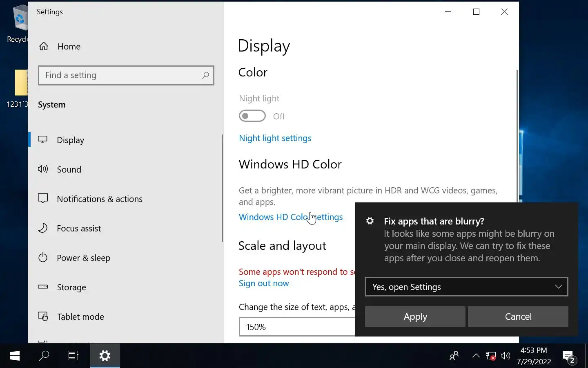Viewport: 588px width, 368px height.
Task: Open the clock showing 4:53 PM
Action: click(534, 356)
